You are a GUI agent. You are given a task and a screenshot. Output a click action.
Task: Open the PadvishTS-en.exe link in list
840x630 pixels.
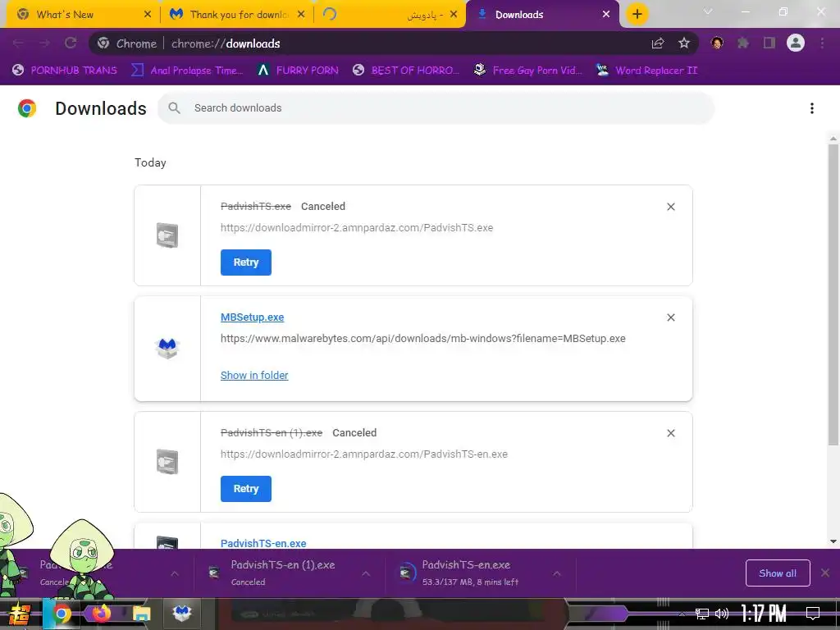[263, 543]
